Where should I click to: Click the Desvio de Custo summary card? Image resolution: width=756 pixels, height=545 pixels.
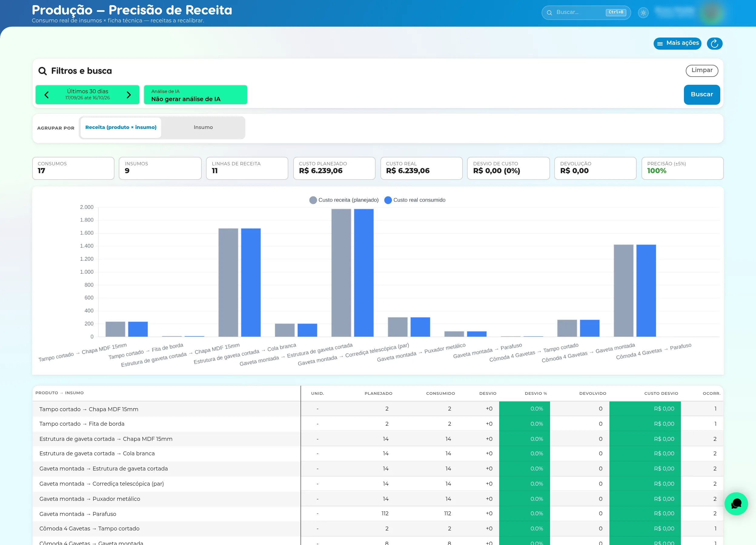(x=508, y=168)
